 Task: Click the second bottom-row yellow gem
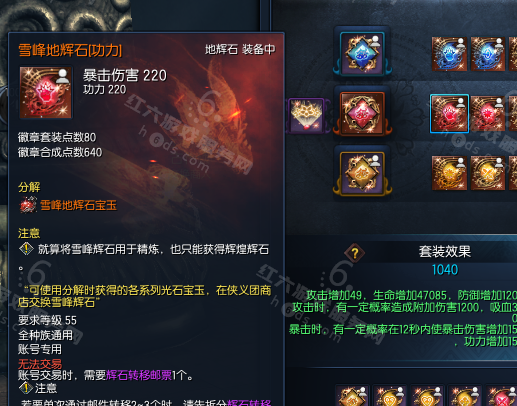(389, 396)
